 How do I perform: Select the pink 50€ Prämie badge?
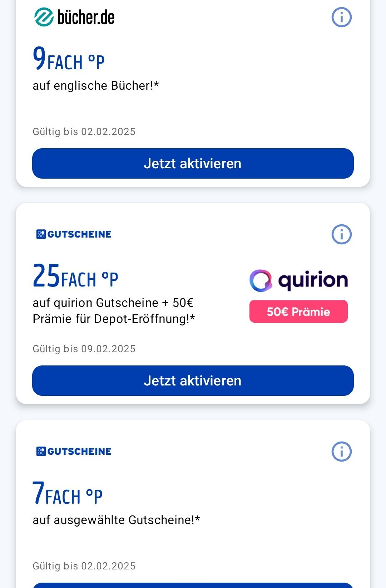[x=298, y=312]
